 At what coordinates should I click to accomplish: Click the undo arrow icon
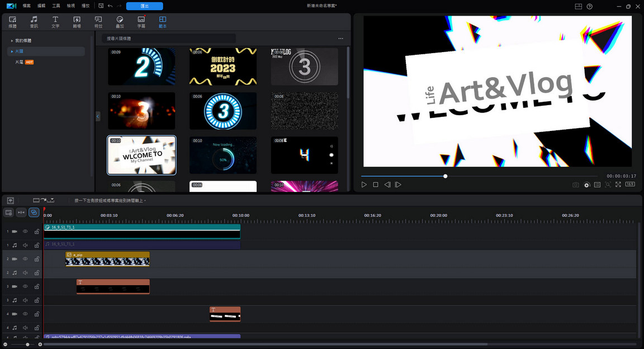click(110, 6)
